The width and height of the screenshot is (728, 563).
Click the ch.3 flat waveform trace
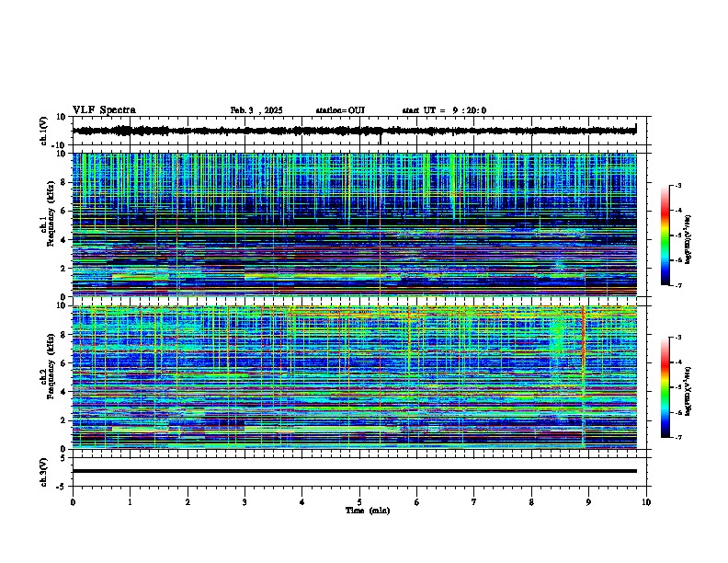(354, 471)
